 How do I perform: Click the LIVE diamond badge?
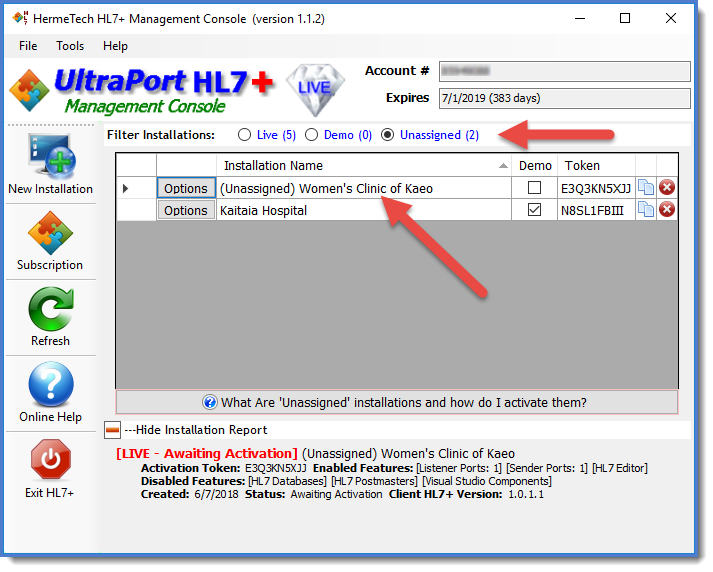click(315, 90)
